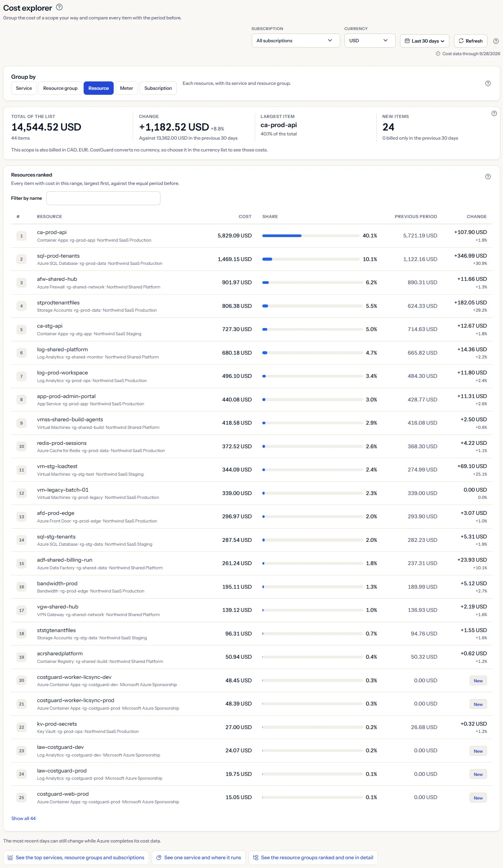503x868 pixels.
Task: Click the 14,544.52 USD total value
Action: (46, 127)
